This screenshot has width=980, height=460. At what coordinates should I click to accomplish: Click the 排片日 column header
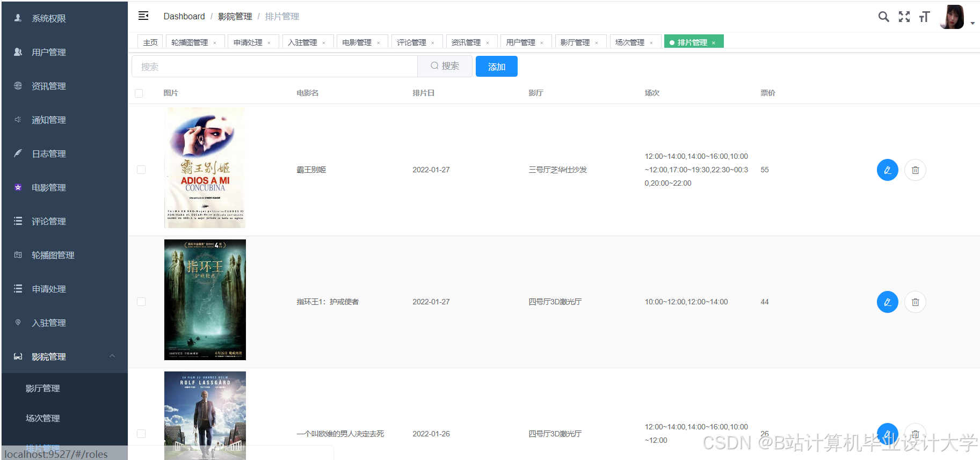[424, 93]
